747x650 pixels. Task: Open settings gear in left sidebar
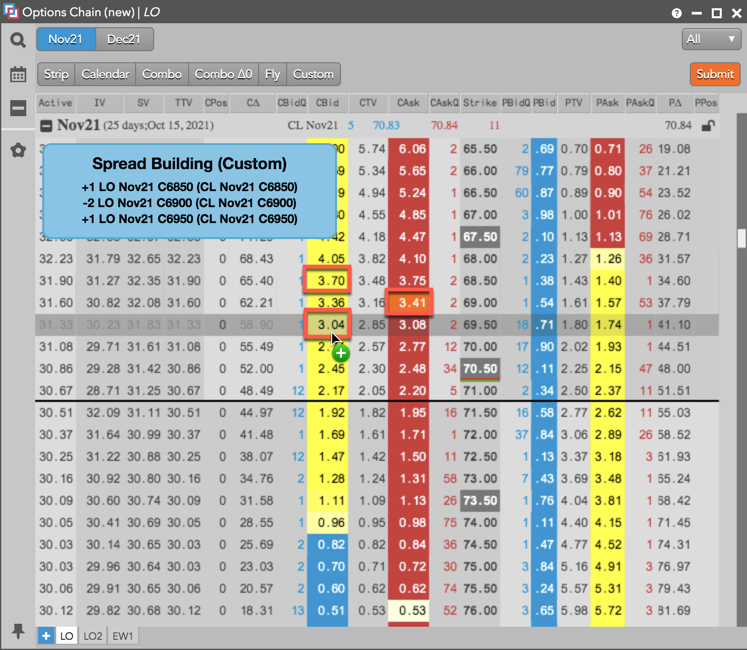(18, 150)
